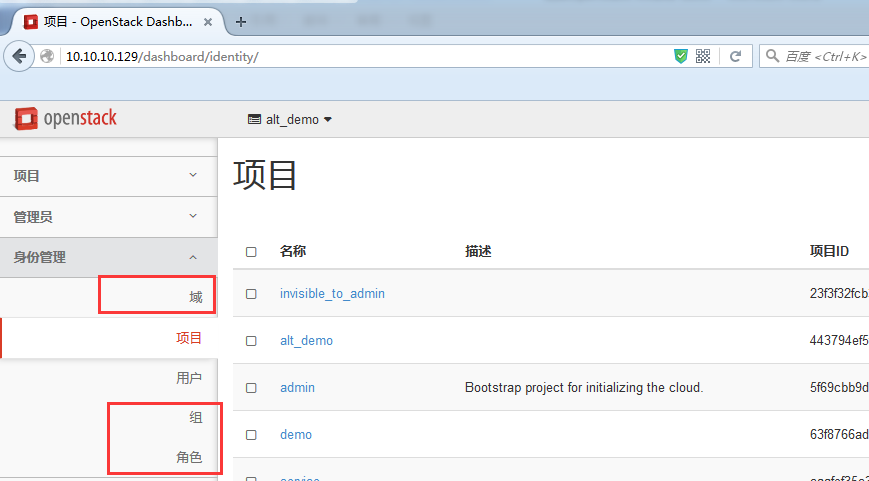The width and height of the screenshot is (869, 481).
Task: Expand the 管理员 sidebar section
Action: [109, 217]
